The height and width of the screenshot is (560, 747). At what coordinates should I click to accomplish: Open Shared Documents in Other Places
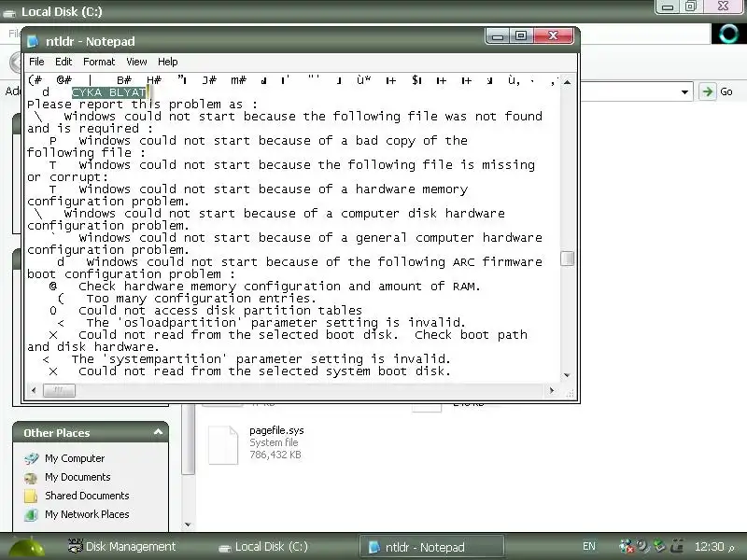click(87, 496)
